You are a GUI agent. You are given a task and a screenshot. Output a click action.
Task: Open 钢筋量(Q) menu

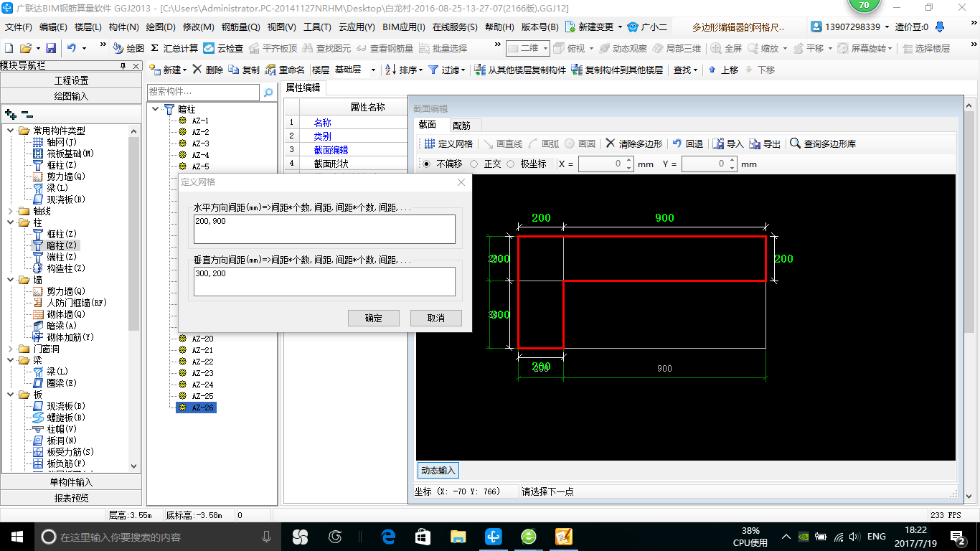pos(241,27)
